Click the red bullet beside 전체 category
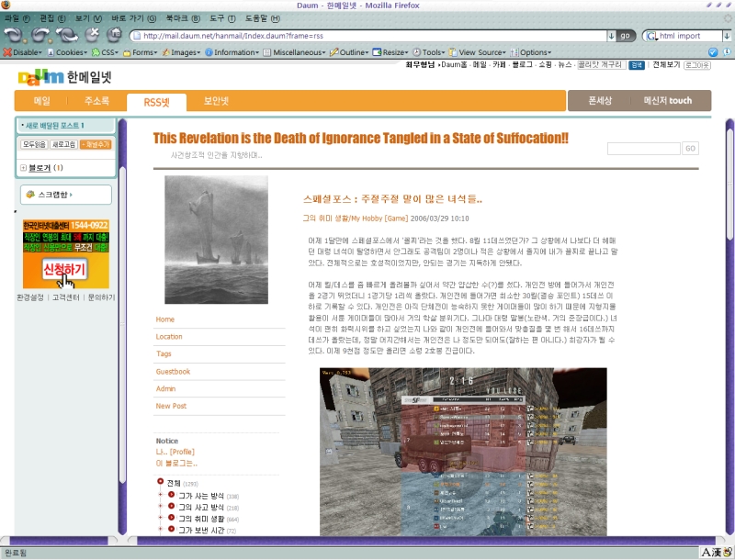Viewport: 735px width, 560px height. coord(160,482)
